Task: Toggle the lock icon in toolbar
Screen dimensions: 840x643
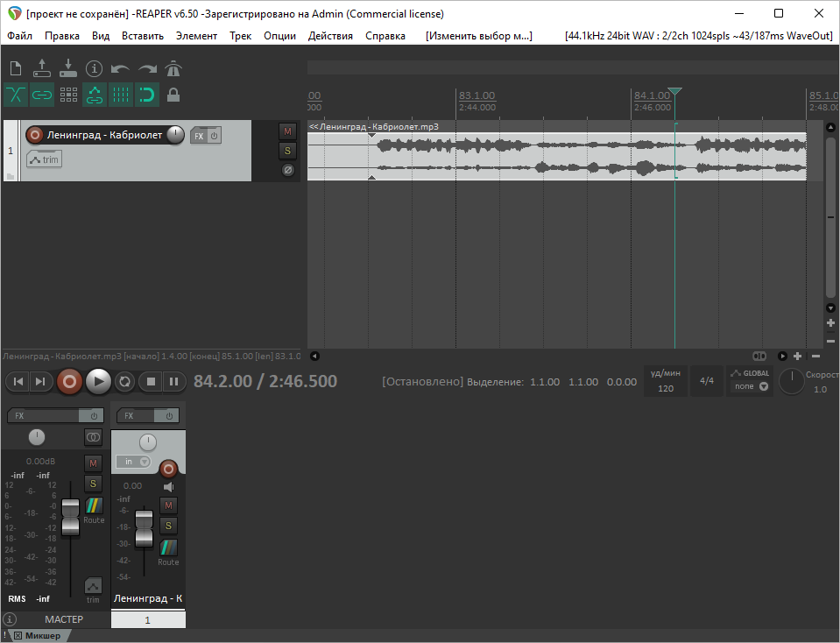Action: tap(173, 95)
